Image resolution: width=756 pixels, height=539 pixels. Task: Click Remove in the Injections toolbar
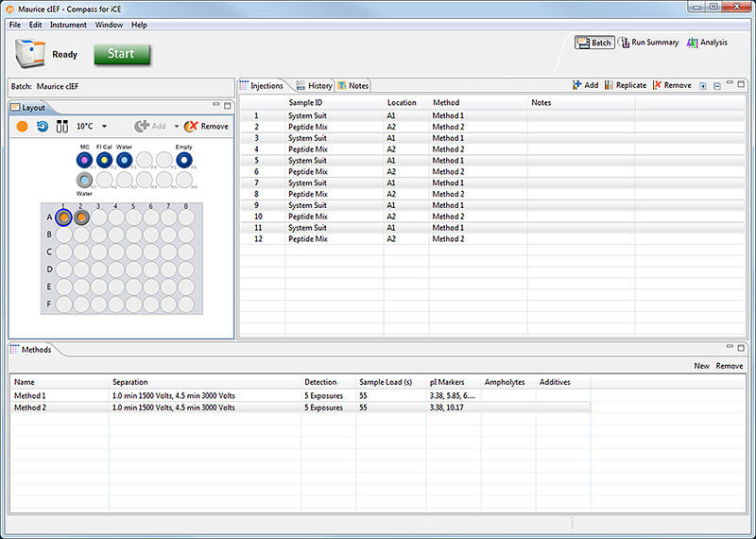672,85
